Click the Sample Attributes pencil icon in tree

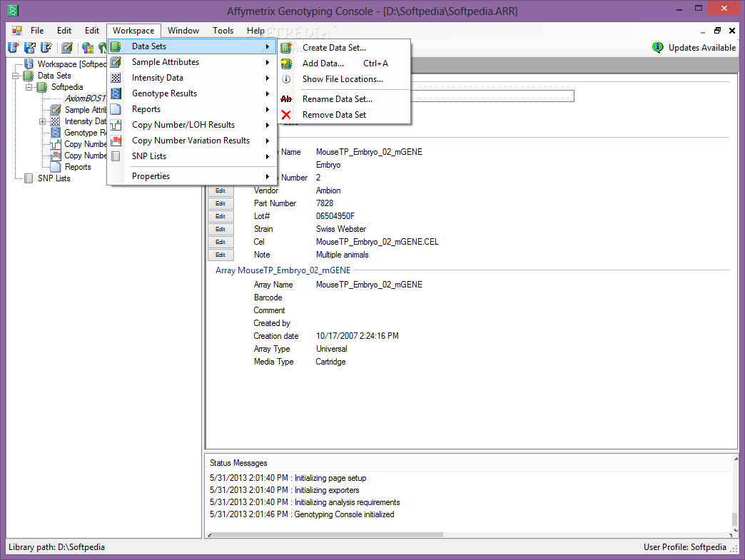56,110
